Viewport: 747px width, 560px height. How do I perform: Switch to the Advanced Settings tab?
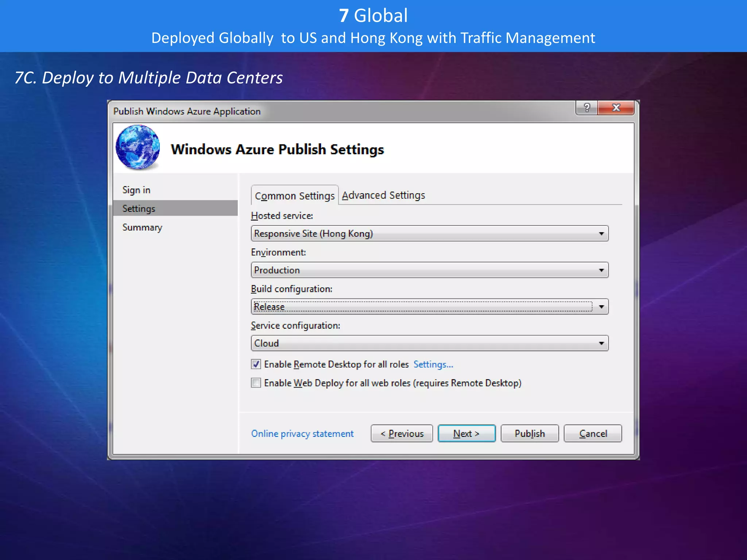[x=383, y=195]
